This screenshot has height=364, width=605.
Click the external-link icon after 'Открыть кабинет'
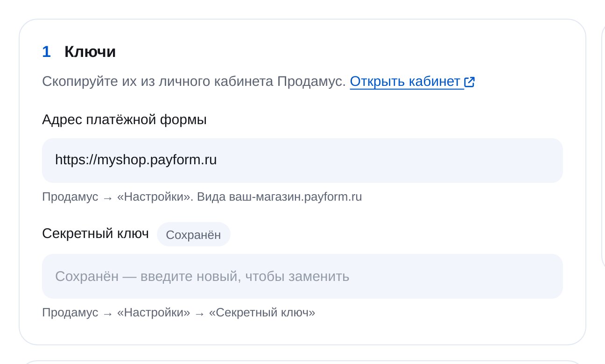click(x=470, y=82)
